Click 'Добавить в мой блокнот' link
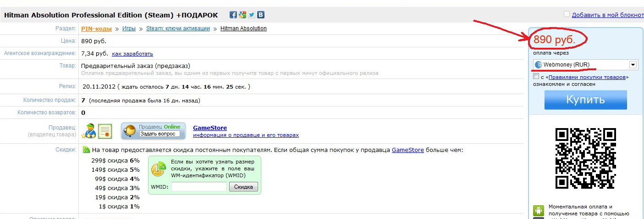The height and width of the screenshot is (219, 644). click(x=608, y=15)
